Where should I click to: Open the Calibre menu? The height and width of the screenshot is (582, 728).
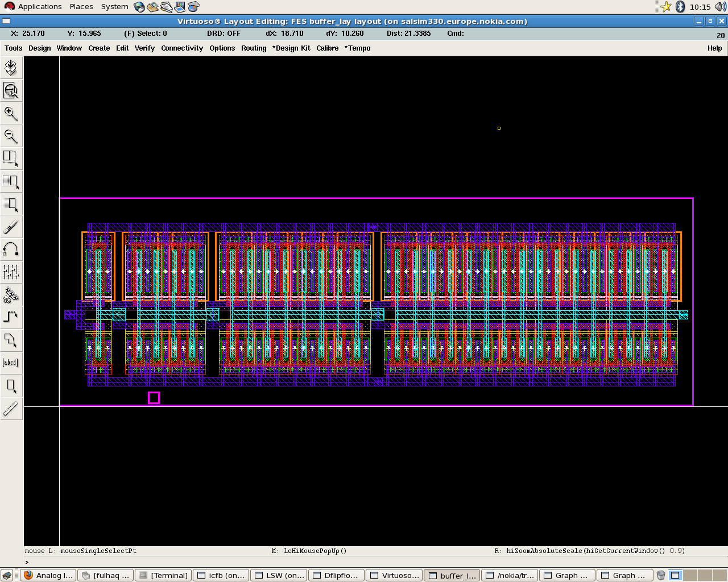pos(327,48)
